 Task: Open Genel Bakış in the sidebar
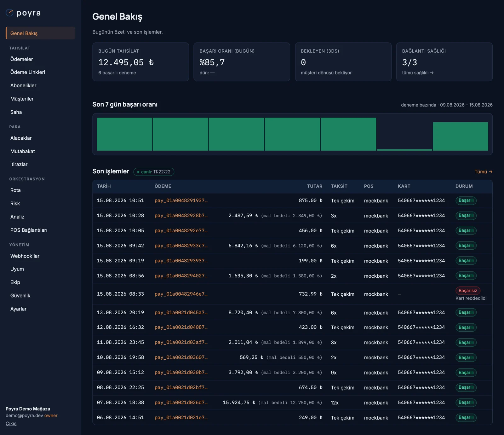pyautogui.click(x=40, y=33)
